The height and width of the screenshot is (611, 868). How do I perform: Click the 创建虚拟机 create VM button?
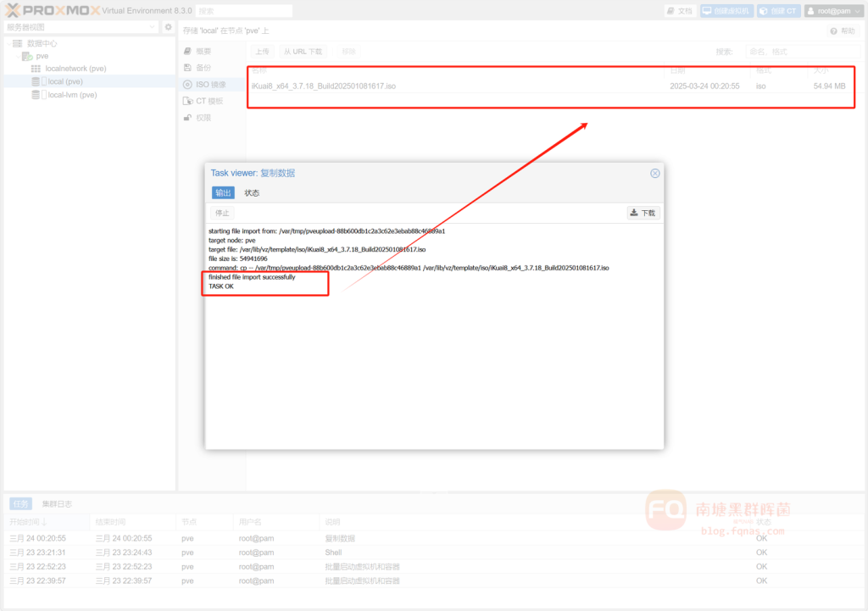(x=726, y=11)
